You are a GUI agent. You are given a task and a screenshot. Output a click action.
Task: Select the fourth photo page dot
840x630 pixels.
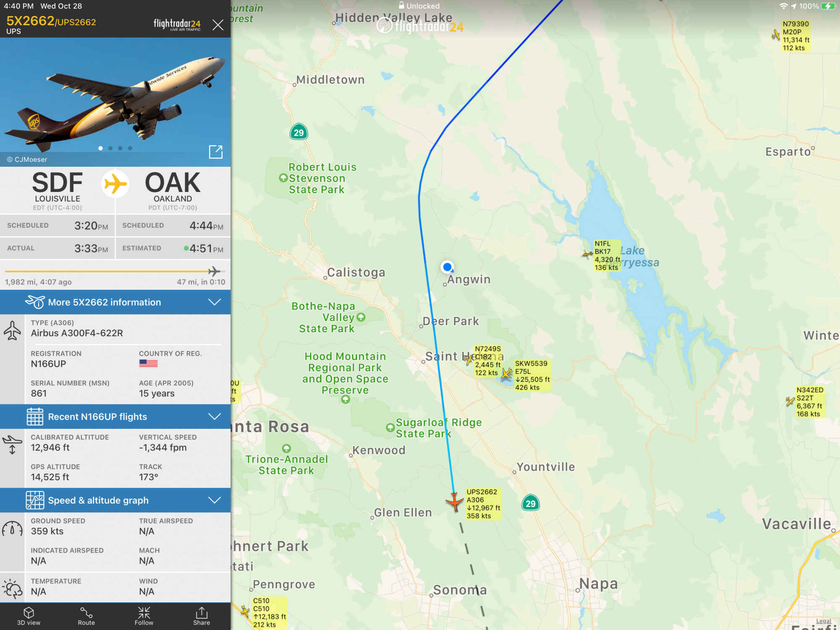(x=130, y=148)
